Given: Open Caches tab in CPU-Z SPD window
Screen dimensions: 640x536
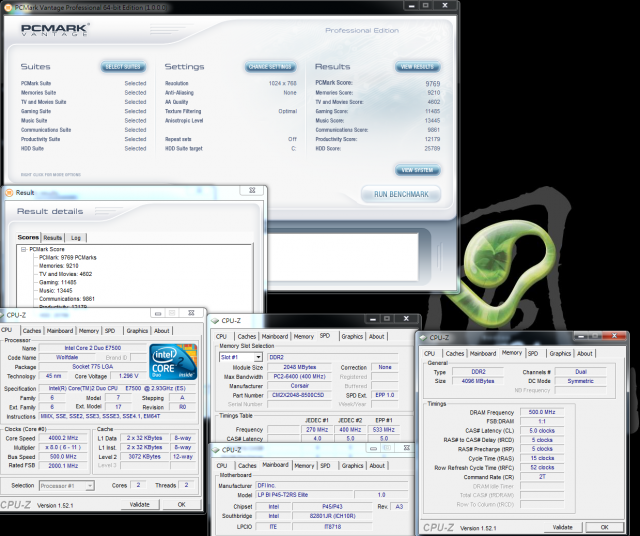Looking at the screenshot, I should click(x=247, y=336).
